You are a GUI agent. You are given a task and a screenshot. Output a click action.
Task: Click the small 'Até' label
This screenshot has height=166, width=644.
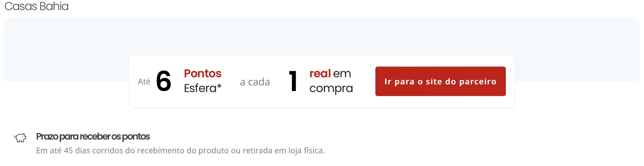144,82
